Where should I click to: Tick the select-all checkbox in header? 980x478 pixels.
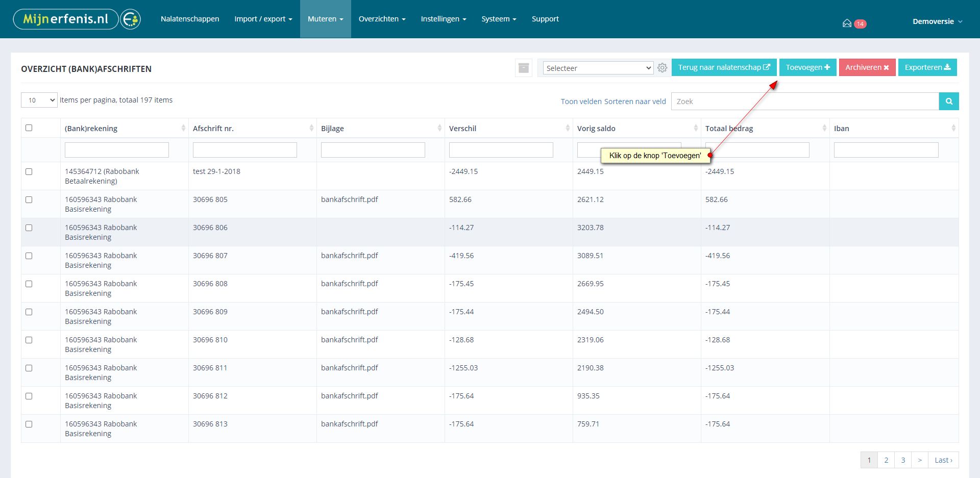point(29,128)
